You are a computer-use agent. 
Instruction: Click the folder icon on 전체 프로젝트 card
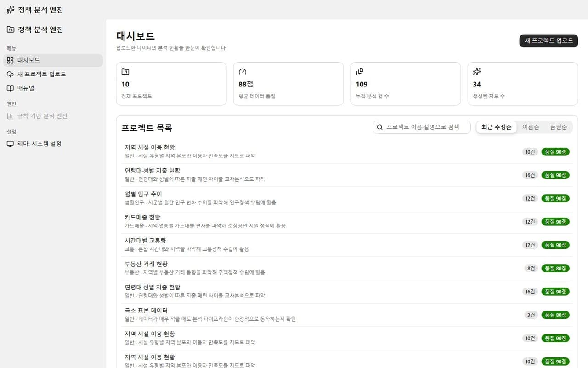point(125,71)
